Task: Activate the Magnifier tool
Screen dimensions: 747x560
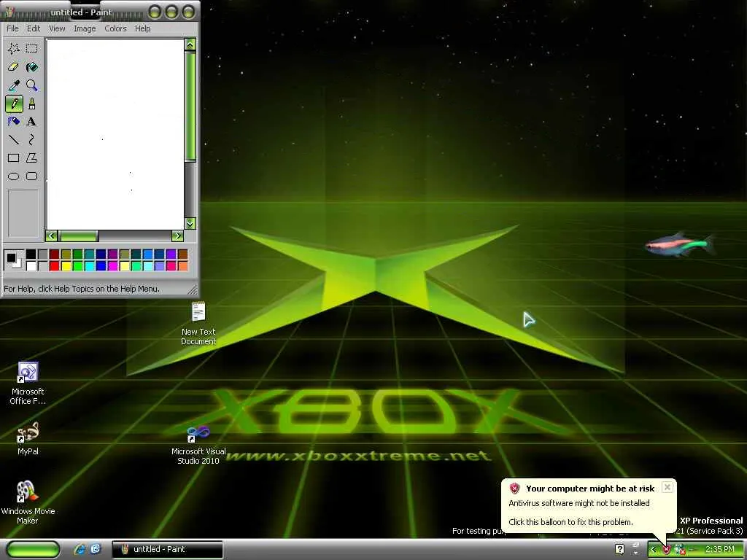Action: click(x=32, y=85)
